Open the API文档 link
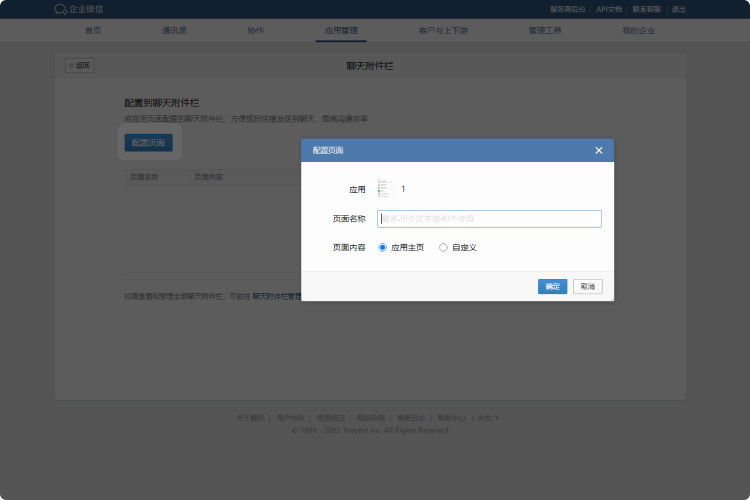Viewport: 750px width, 500px height. (608, 9)
